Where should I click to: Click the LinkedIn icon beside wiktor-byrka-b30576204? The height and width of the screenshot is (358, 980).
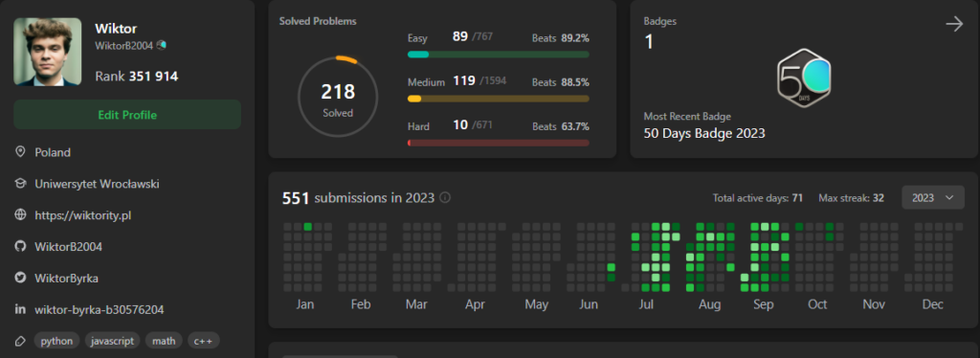(x=21, y=309)
